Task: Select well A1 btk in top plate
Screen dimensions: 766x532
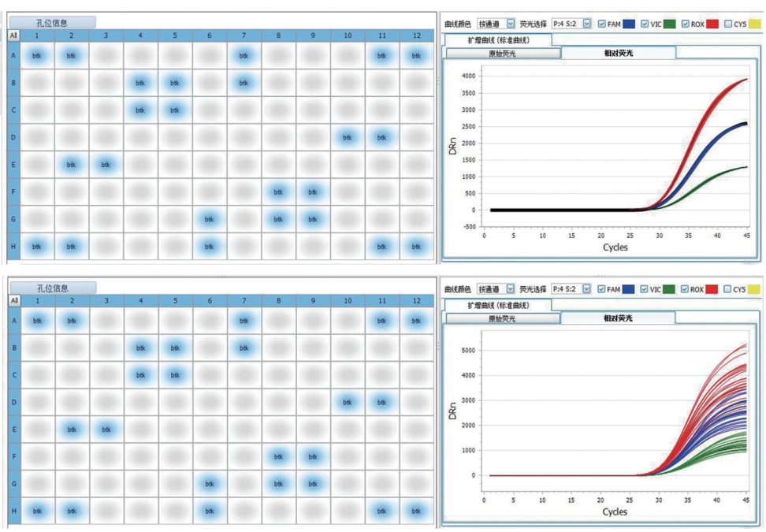Action: pos(36,56)
